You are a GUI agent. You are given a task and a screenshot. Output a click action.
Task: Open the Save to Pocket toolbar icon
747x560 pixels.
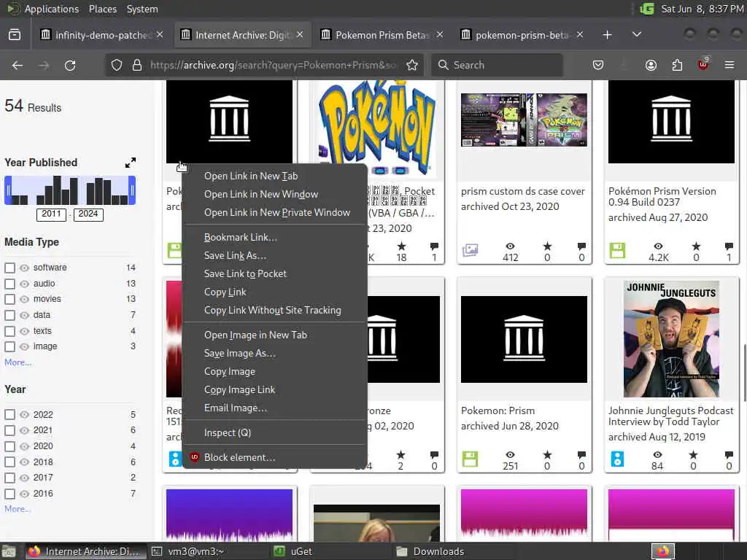598,65
